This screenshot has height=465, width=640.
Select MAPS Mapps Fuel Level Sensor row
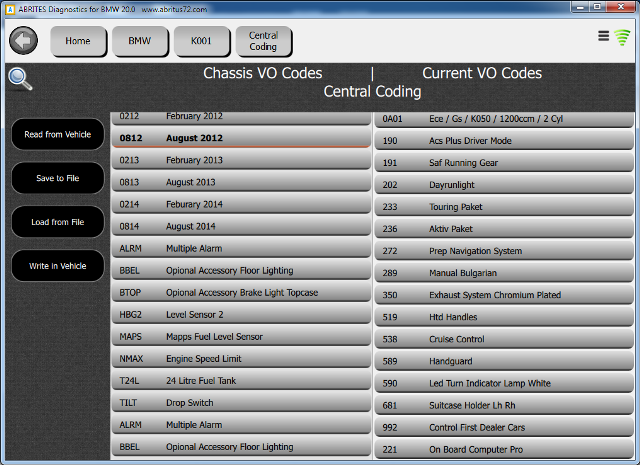click(x=241, y=336)
